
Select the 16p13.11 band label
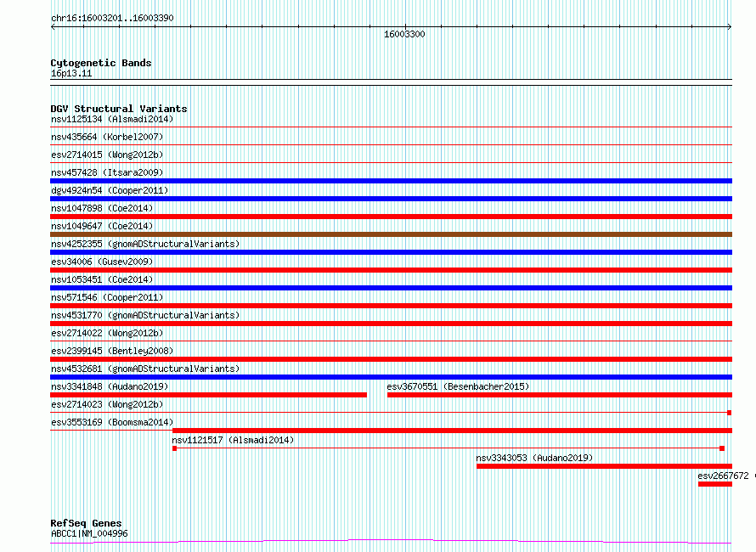coord(71,73)
